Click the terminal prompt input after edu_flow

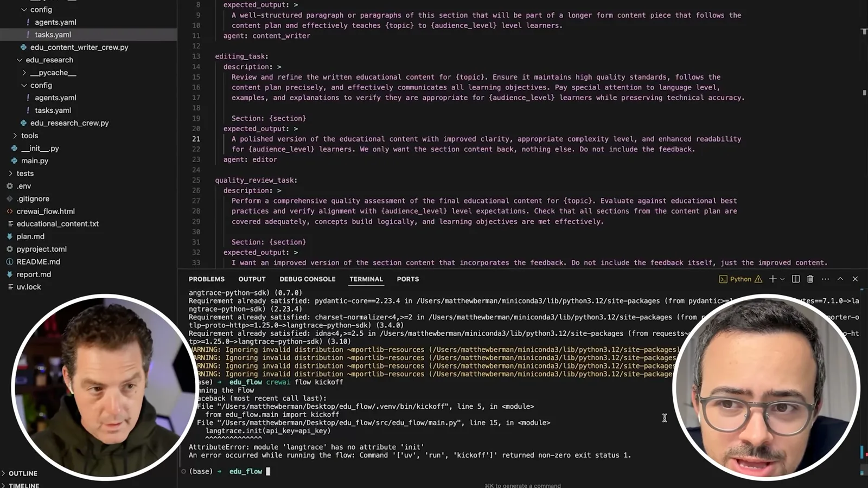[x=268, y=471]
